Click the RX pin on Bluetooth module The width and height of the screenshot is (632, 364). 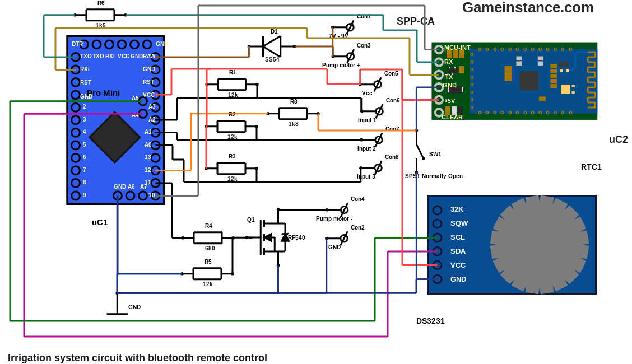pos(439,62)
